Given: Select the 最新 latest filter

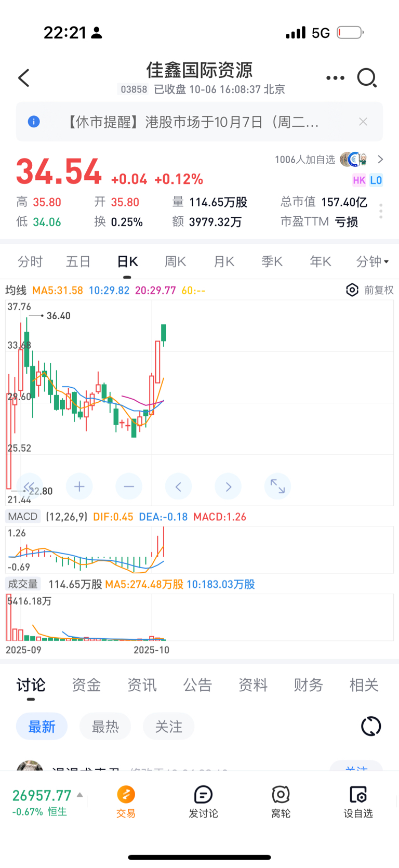Looking at the screenshot, I should pos(42,727).
